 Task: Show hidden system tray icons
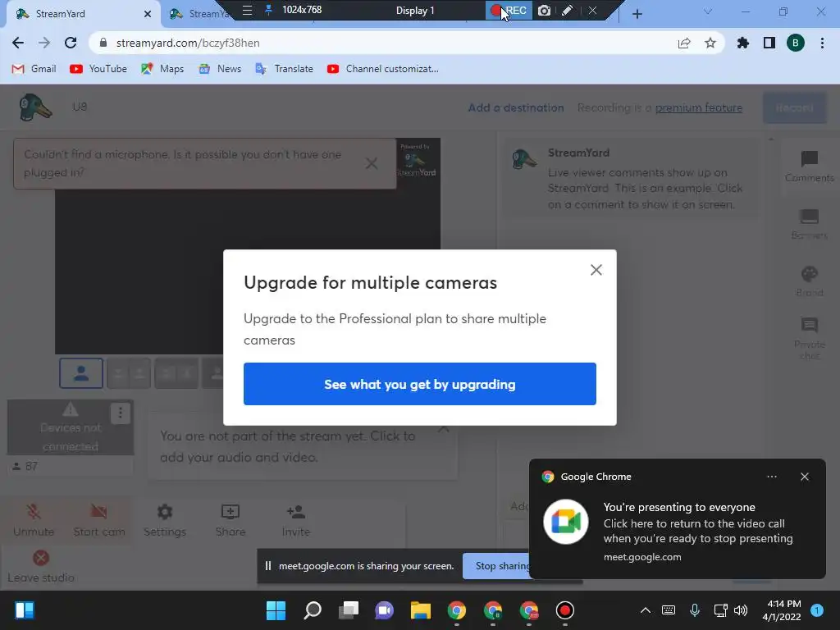[x=646, y=610]
